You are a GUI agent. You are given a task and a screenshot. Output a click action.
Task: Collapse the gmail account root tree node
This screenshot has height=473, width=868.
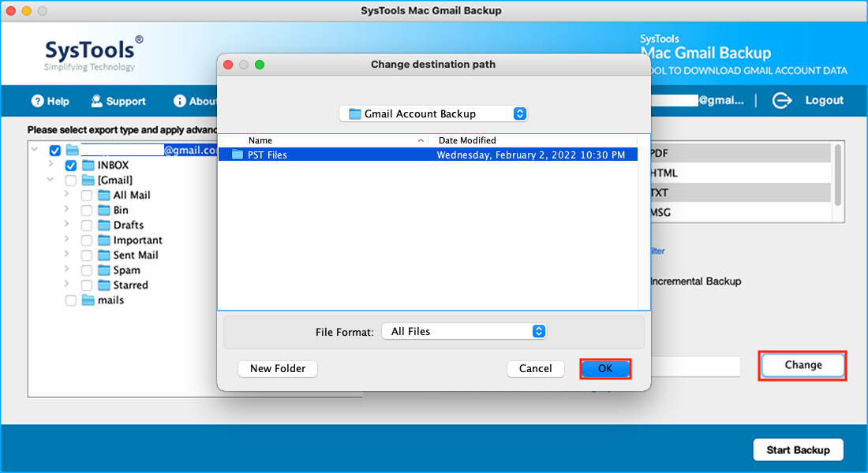coord(35,149)
